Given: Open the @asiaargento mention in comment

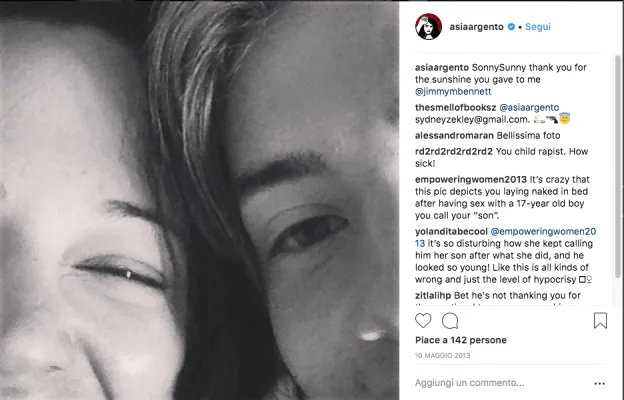Looking at the screenshot, I should tap(529, 107).
